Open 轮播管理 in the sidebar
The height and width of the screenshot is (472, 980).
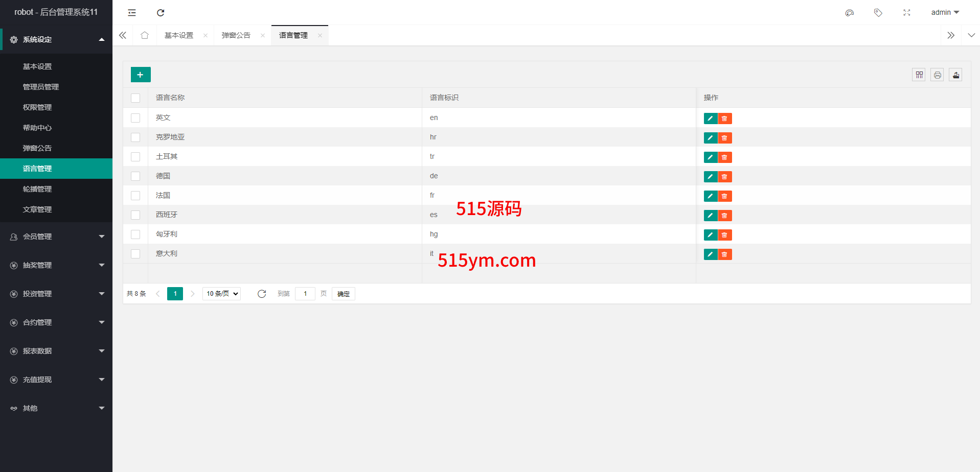click(x=37, y=189)
